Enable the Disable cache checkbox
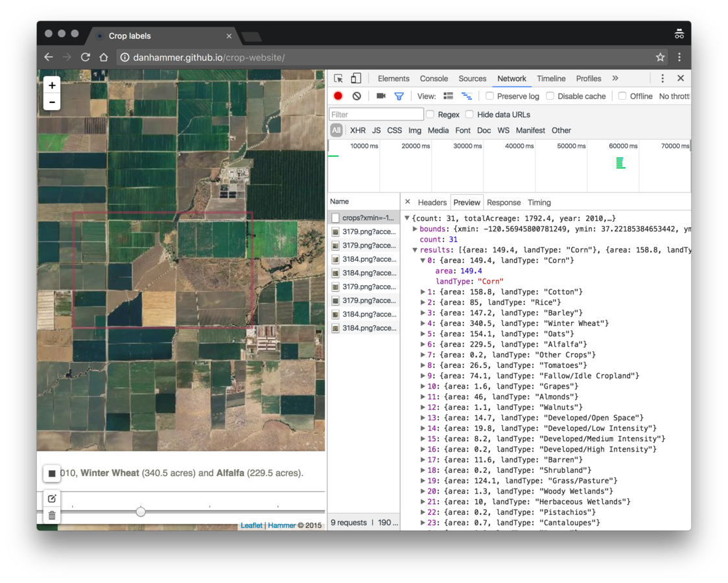 pos(550,96)
